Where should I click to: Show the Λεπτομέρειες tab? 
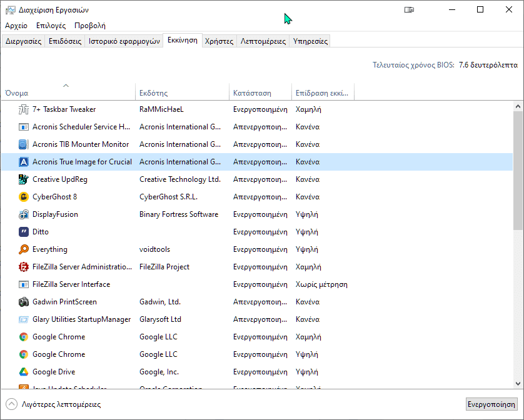coord(263,41)
